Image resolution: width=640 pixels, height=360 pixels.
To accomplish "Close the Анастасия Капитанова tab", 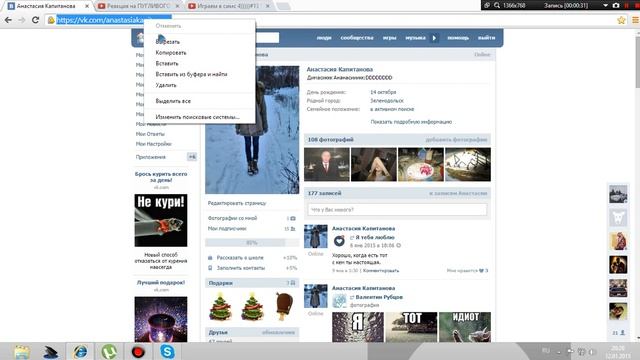I will pos(87,6).
